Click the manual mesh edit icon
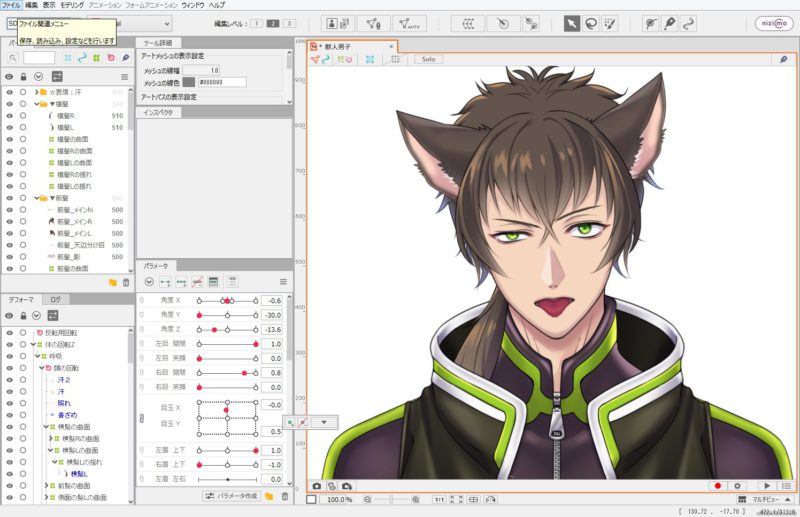The width and height of the screenshot is (800, 517). 373,23
